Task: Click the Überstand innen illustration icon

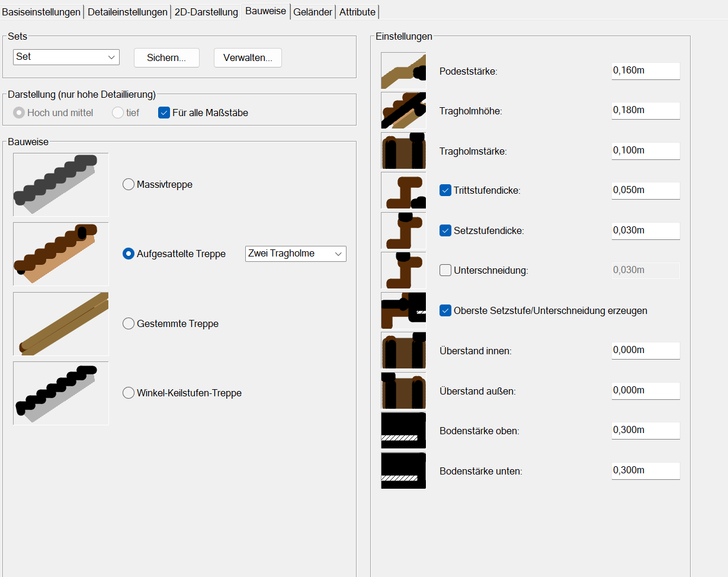Action: [x=403, y=351]
